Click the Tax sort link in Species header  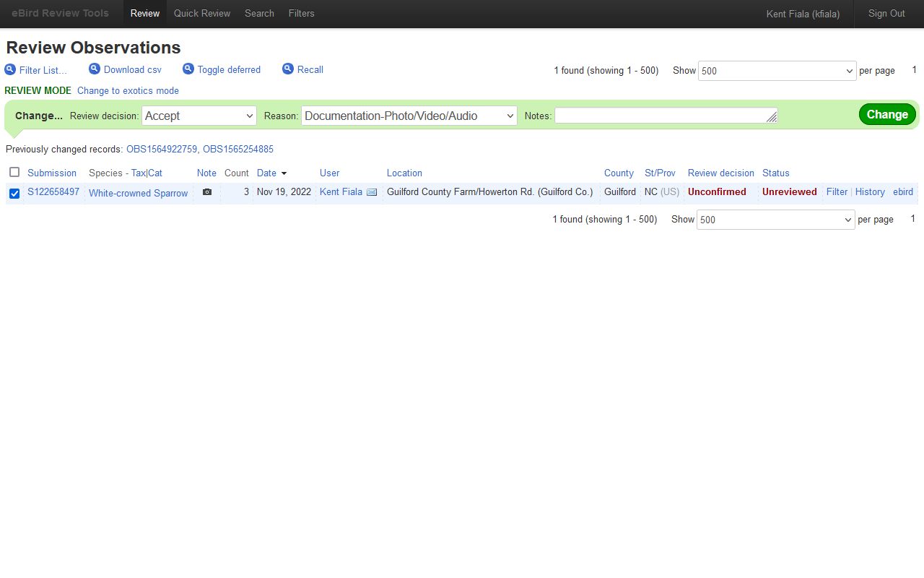point(138,173)
